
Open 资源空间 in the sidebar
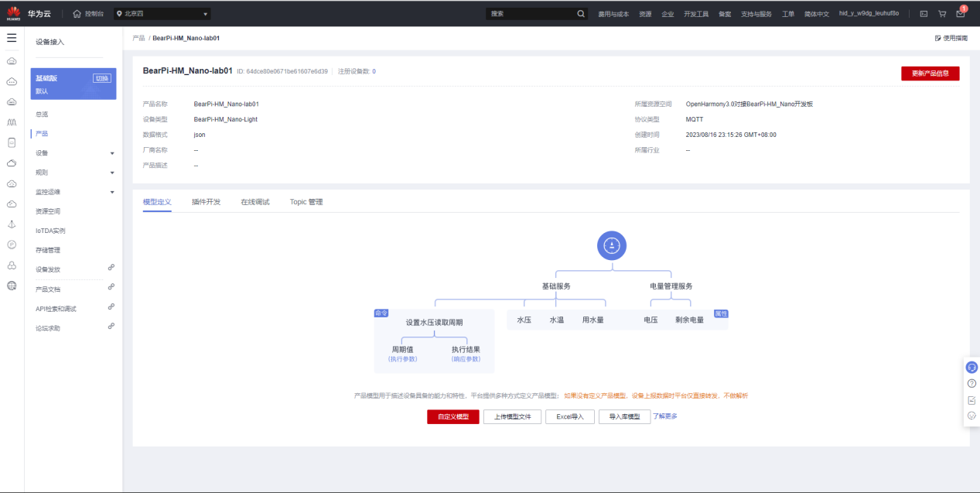48,211
